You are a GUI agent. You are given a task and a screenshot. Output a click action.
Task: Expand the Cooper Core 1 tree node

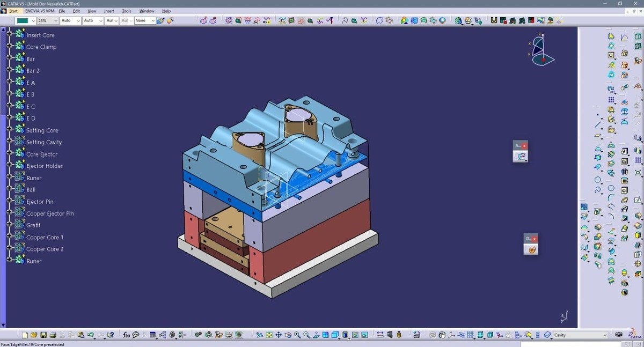pos(9,237)
